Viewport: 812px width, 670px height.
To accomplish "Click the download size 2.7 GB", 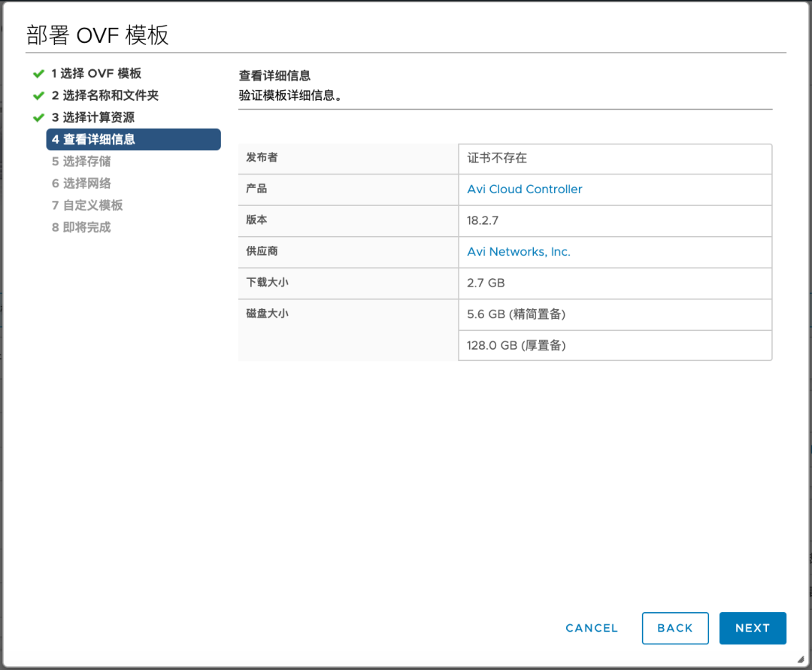I will coord(485,283).
